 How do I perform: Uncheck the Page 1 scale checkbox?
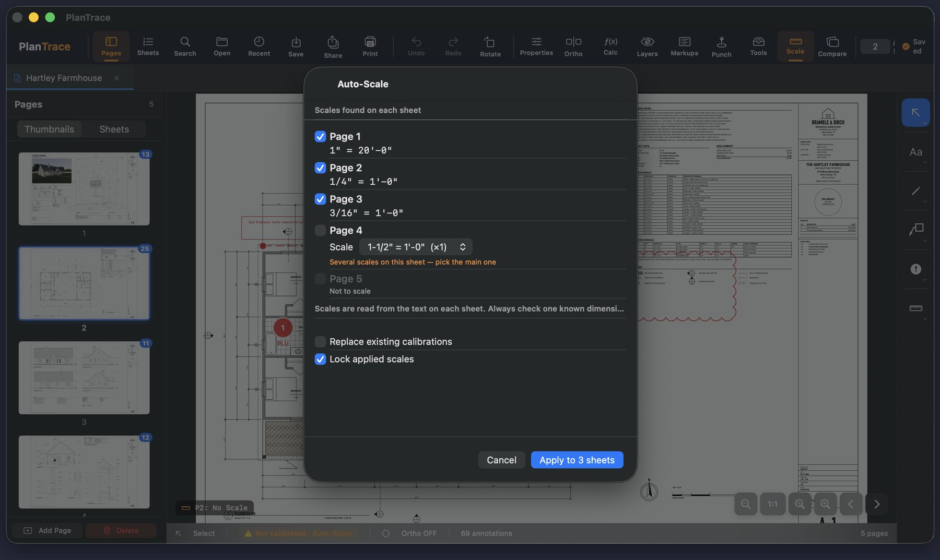[320, 136]
